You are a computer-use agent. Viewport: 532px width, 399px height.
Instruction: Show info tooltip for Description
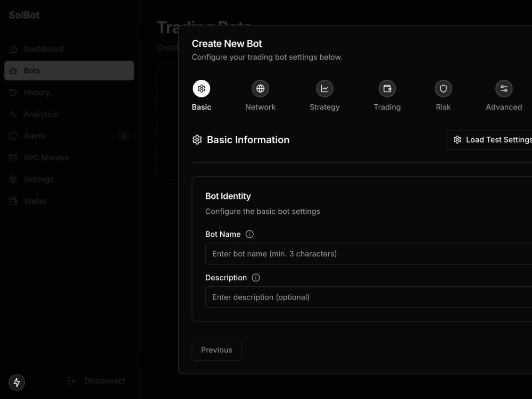(256, 278)
